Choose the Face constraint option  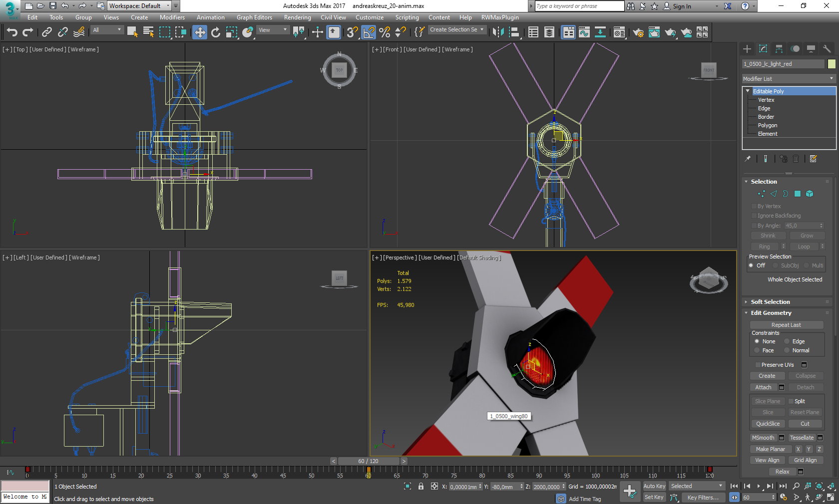click(757, 350)
